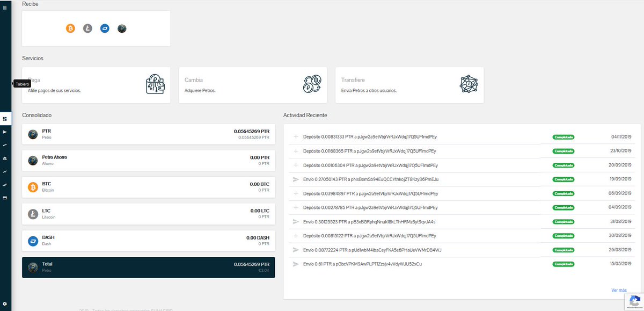
Task: Expand deposit 0.00831333 PTR plus icon
Action: [x=295, y=137]
